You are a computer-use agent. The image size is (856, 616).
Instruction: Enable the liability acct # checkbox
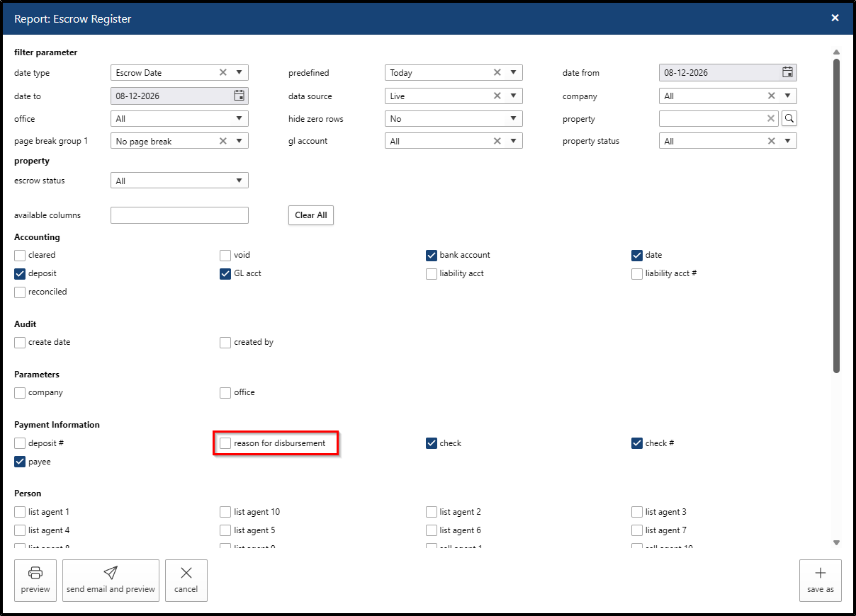637,274
